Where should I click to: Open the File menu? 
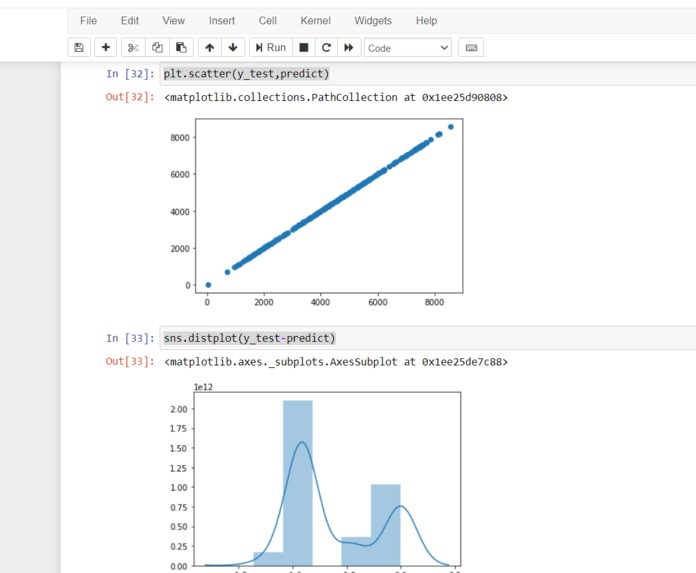point(88,21)
